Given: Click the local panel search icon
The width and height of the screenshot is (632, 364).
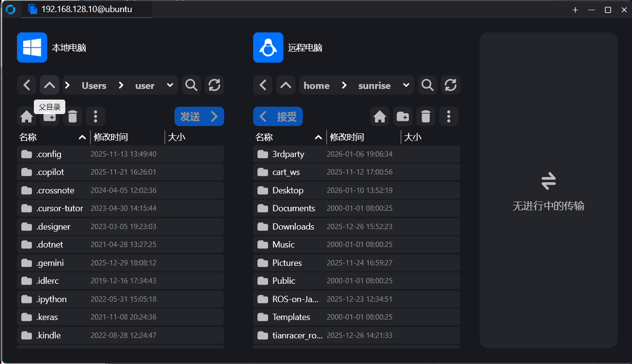Looking at the screenshot, I should coord(191,86).
